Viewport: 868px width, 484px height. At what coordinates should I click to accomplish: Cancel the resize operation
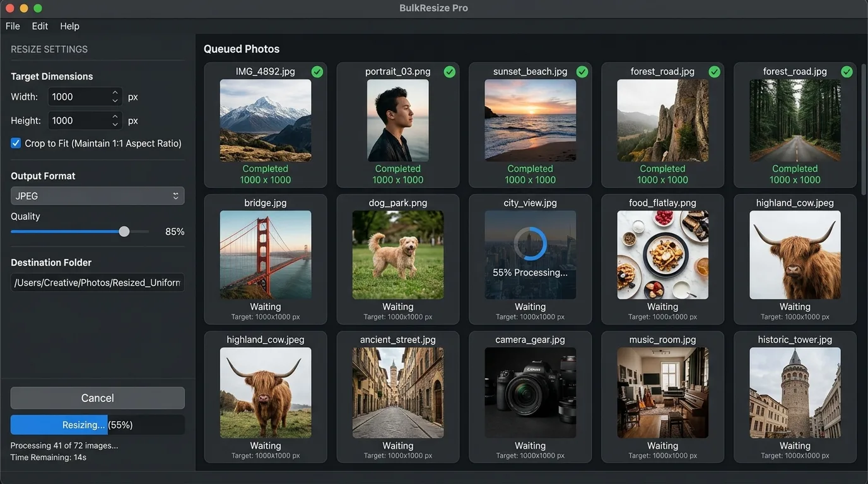97,398
